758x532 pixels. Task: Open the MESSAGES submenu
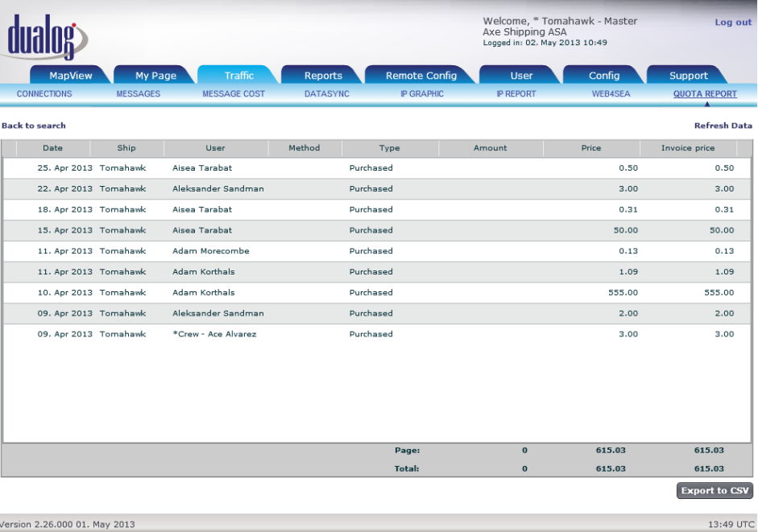(x=139, y=93)
